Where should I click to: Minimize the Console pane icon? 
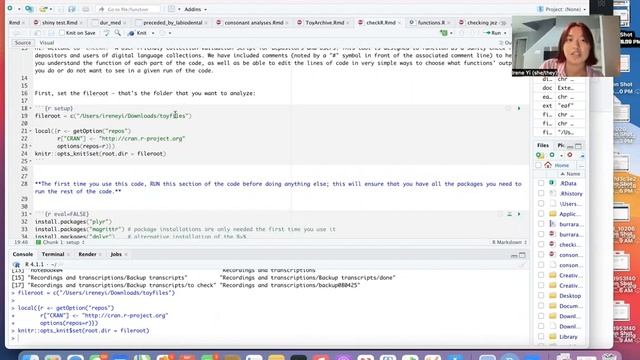coord(514,256)
